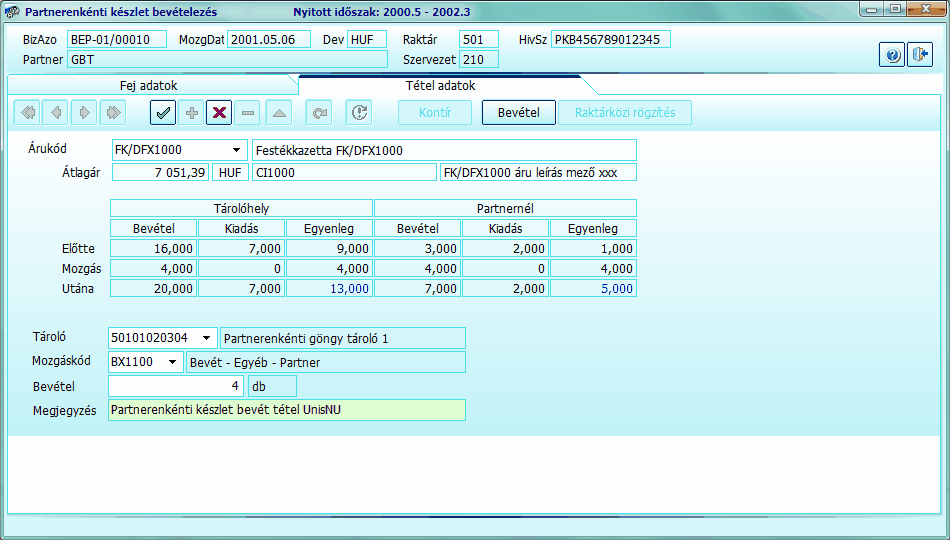Click the db unit field
Screen dimensions: 950x540
coord(272,386)
